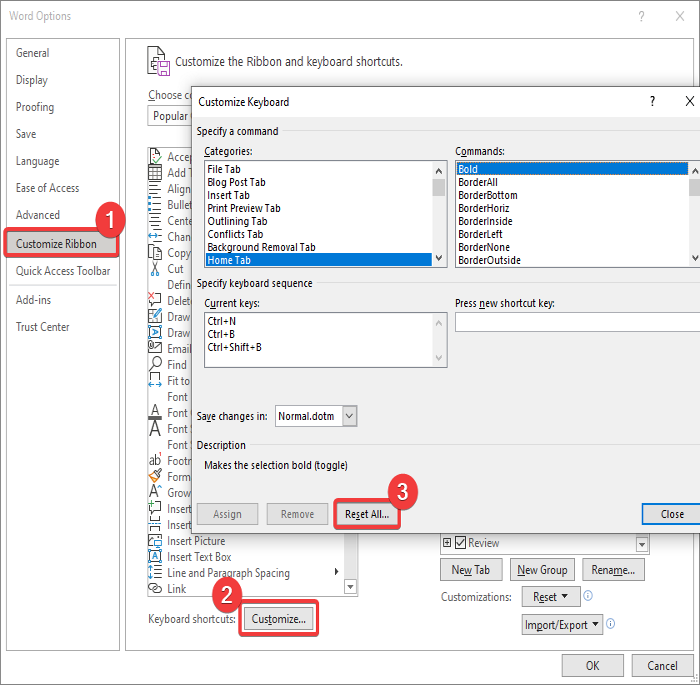Click the Reset All button
This screenshot has width=700, height=685.
[367, 514]
